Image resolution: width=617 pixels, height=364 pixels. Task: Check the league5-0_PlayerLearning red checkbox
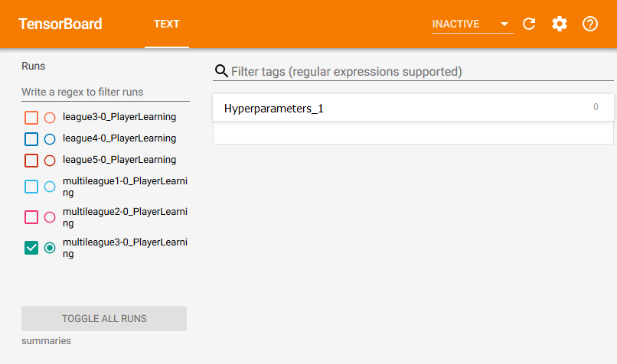click(31, 161)
